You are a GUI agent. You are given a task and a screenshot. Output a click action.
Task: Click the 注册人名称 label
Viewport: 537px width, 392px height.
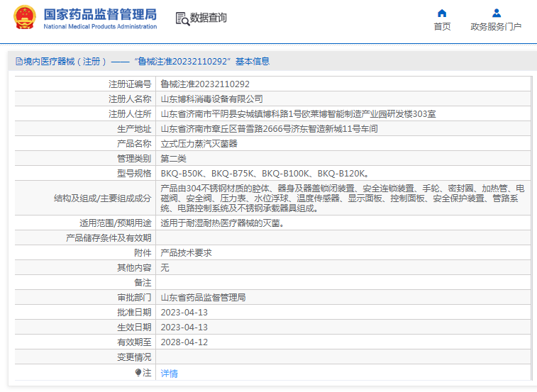point(130,99)
